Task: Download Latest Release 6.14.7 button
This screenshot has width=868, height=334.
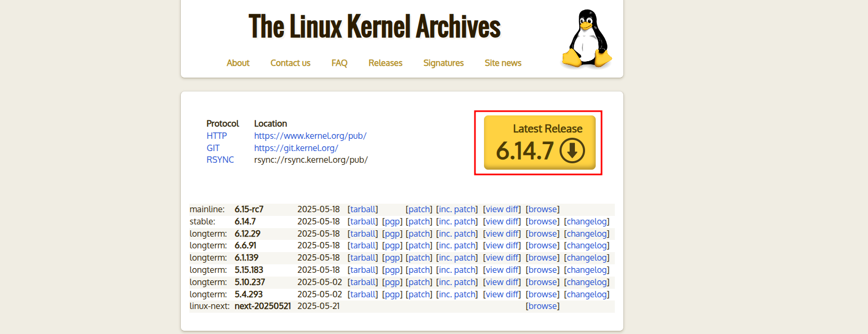Action: coord(539,143)
